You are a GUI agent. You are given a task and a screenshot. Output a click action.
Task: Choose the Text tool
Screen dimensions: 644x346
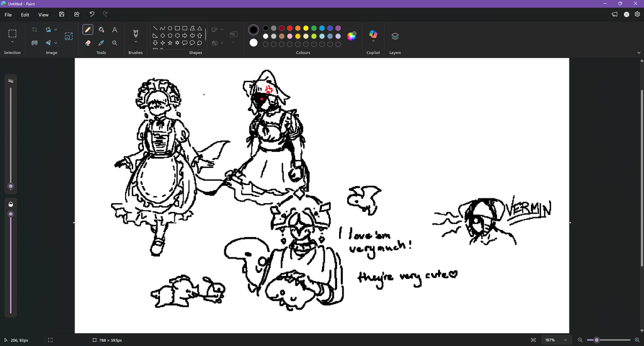[x=115, y=30]
